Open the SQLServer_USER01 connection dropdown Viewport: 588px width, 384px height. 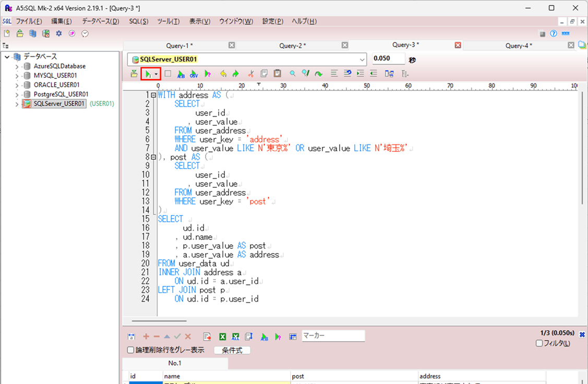(x=362, y=59)
